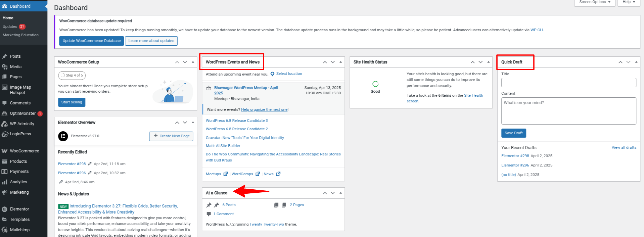
Task: Open the Screen Options dropdown
Action: (x=595, y=2)
